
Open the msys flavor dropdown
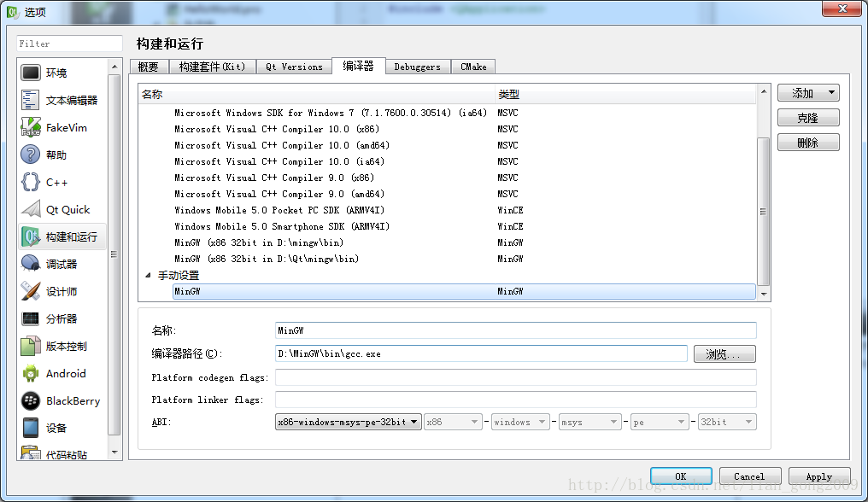(x=589, y=422)
